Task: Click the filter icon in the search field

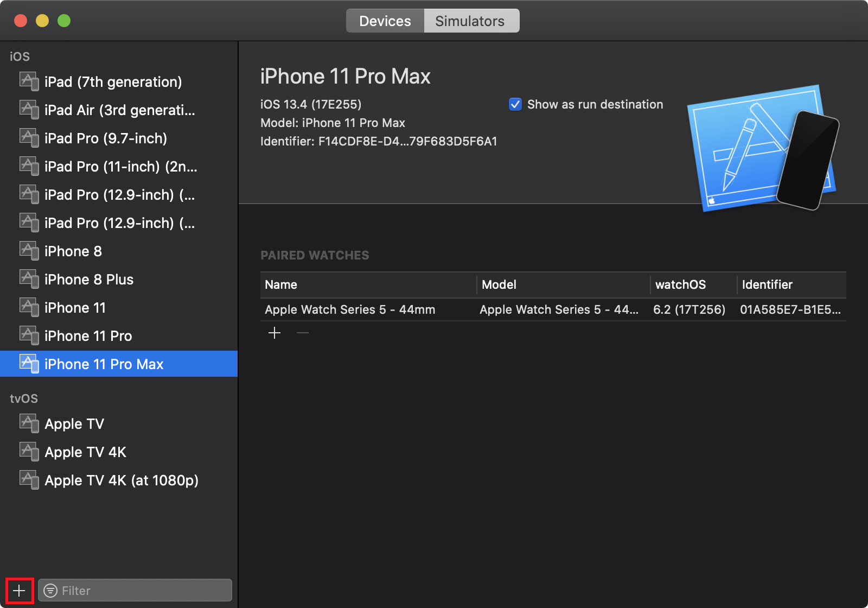Action: pos(50,591)
